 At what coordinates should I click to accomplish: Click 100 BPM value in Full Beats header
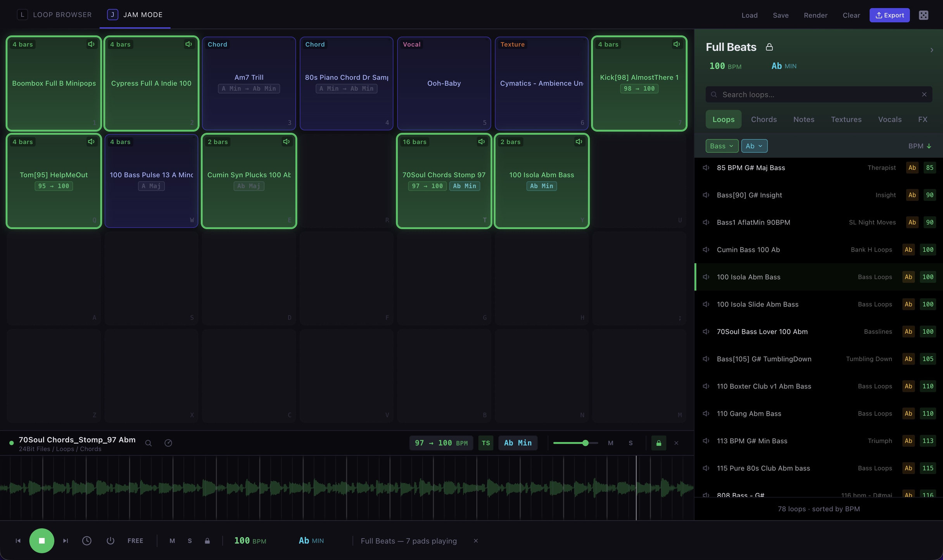click(725, 66)
